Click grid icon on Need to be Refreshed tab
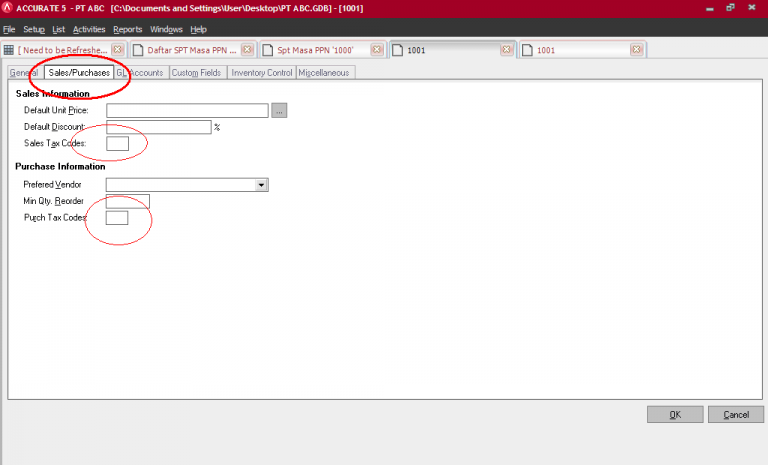Screen dimensions: 768x465 pyautogui.click(x=8, y=50)
